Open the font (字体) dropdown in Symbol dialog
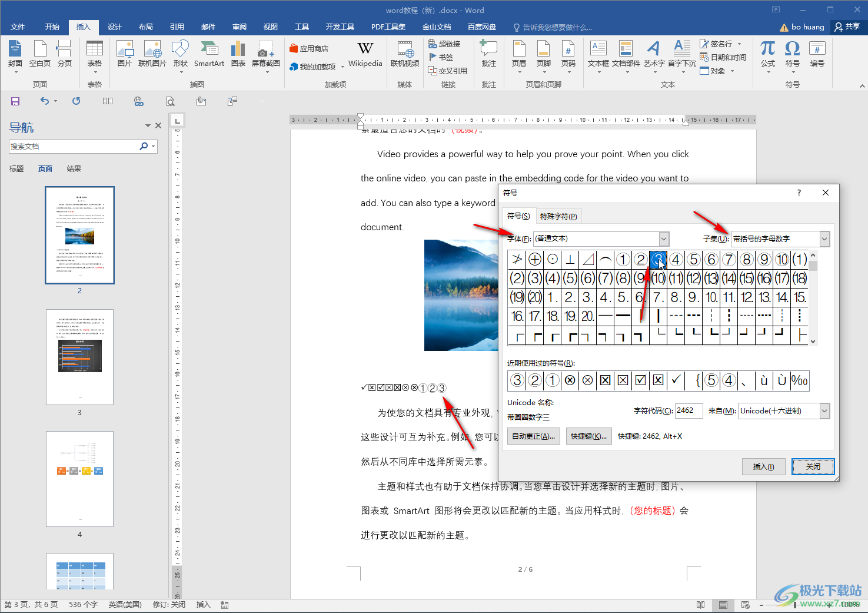This screenshot has height=613, width=868. coord(664,238)
